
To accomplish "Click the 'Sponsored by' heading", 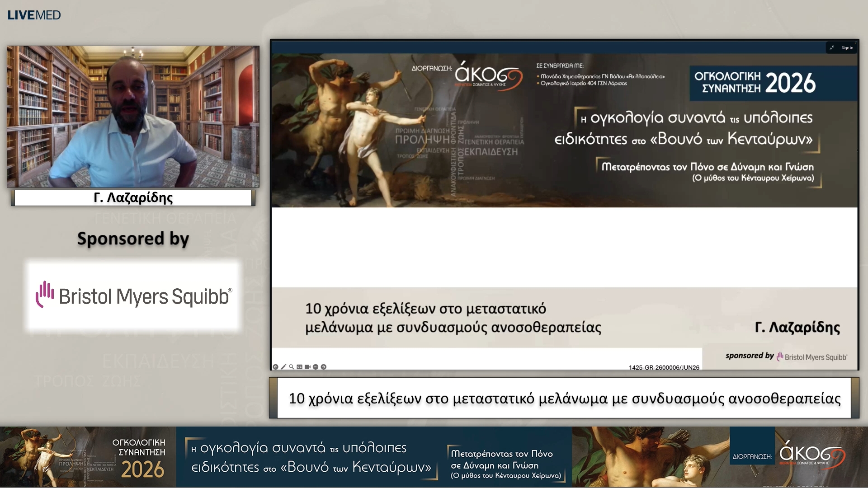I will (x=133, y=239).
